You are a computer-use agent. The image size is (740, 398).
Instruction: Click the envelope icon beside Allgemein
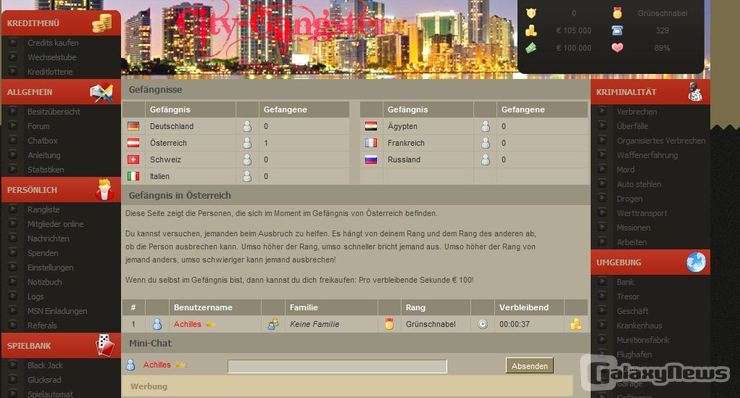coord(101,93)
